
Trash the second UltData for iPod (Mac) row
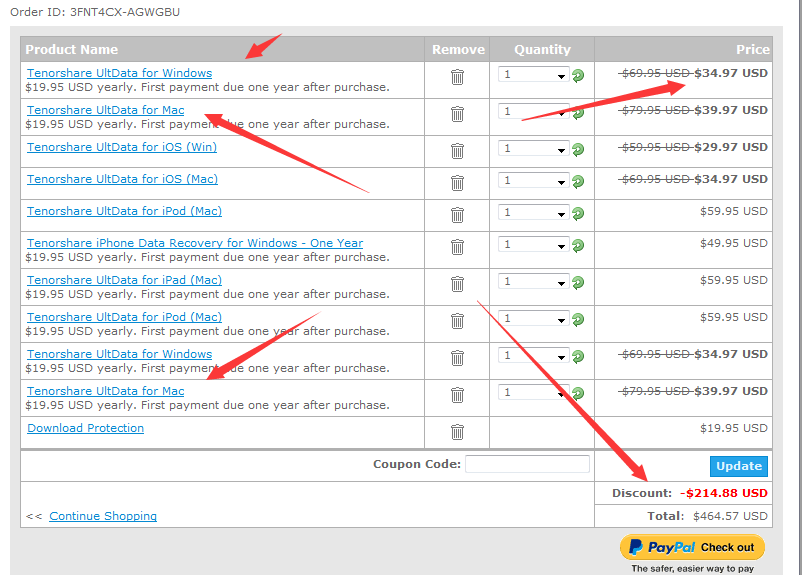457,321
